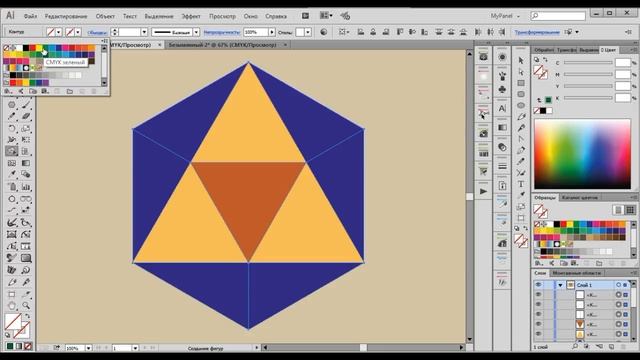Hide Слой 1 using its eye icon
The height and width of the screenshot is (360, 640).
[538, 284]
